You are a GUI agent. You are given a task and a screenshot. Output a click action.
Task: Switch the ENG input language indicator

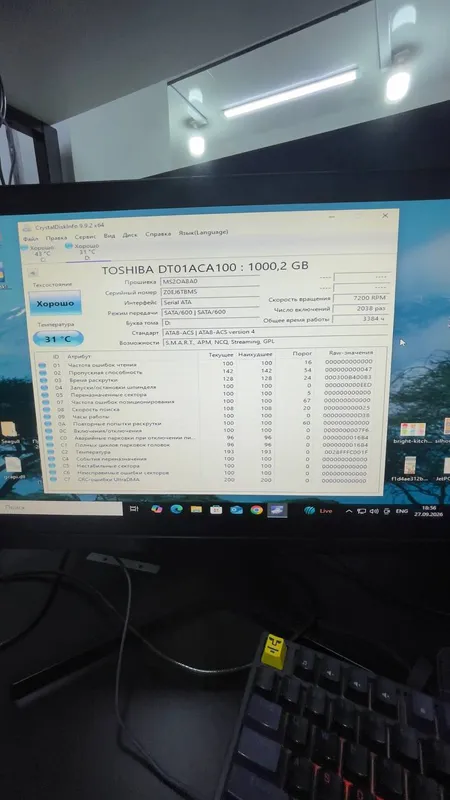(x=402, y=511)
